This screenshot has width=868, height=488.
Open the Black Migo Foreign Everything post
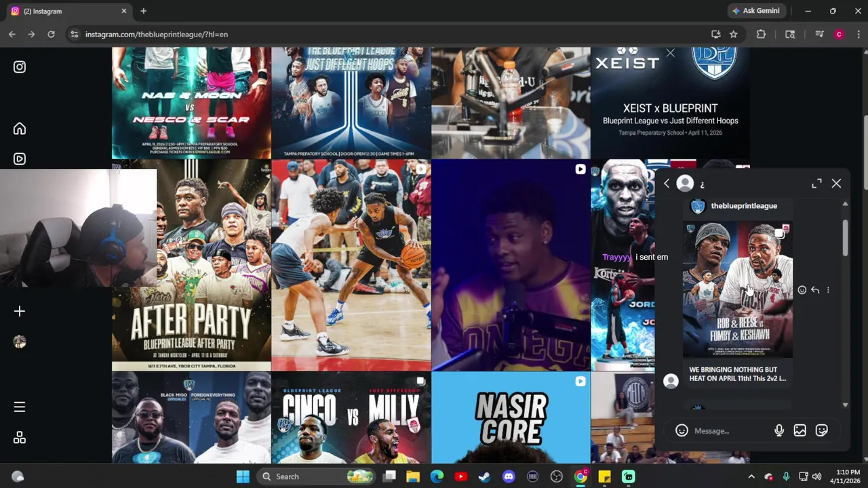(191, 418)
